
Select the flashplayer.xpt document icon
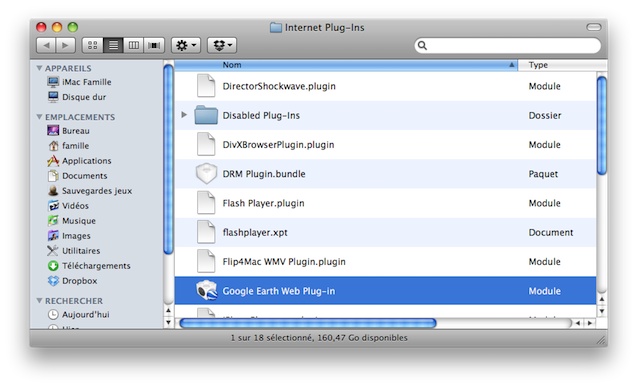(206, 232)
